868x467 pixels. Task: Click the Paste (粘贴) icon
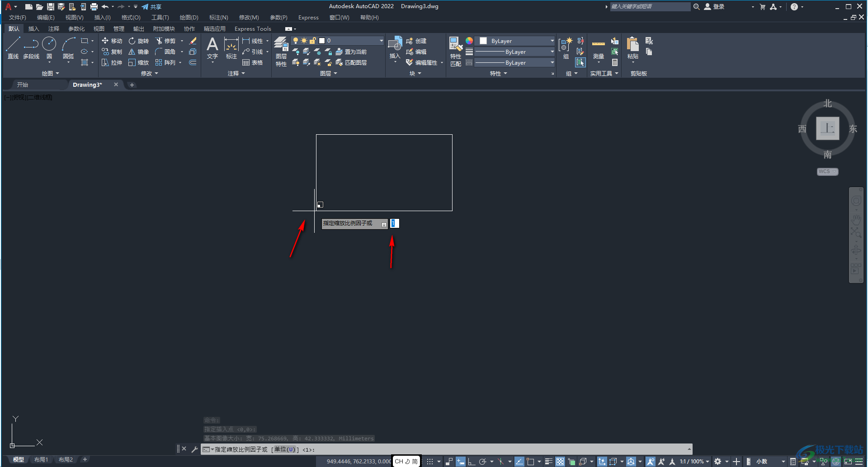[x=633, y=48]
